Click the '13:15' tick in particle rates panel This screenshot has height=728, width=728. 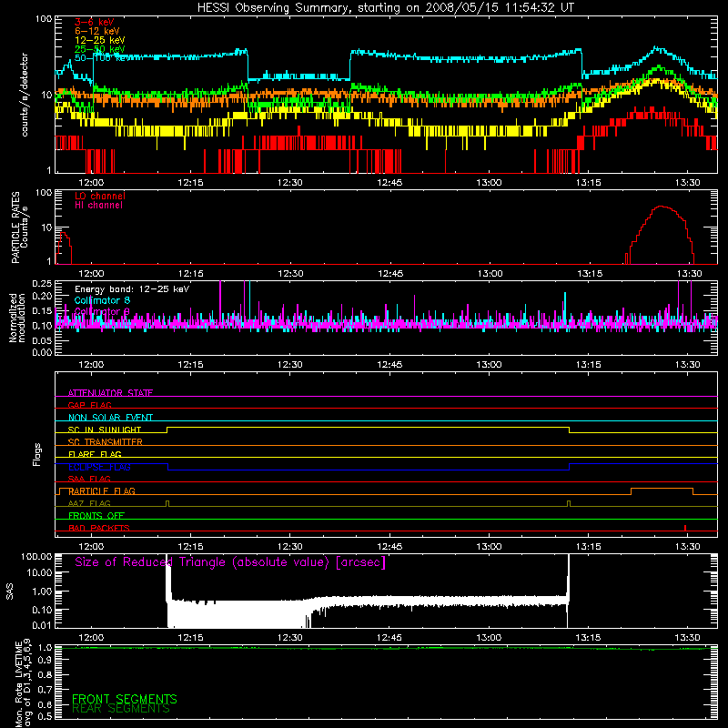tap(589, 274)
